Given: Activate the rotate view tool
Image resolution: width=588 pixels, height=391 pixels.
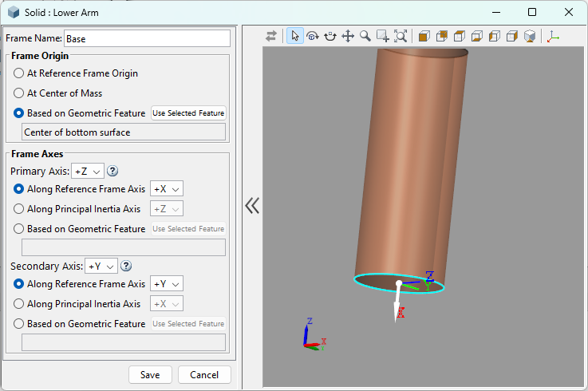Looking at the screenshot, I should click(312, 36).
